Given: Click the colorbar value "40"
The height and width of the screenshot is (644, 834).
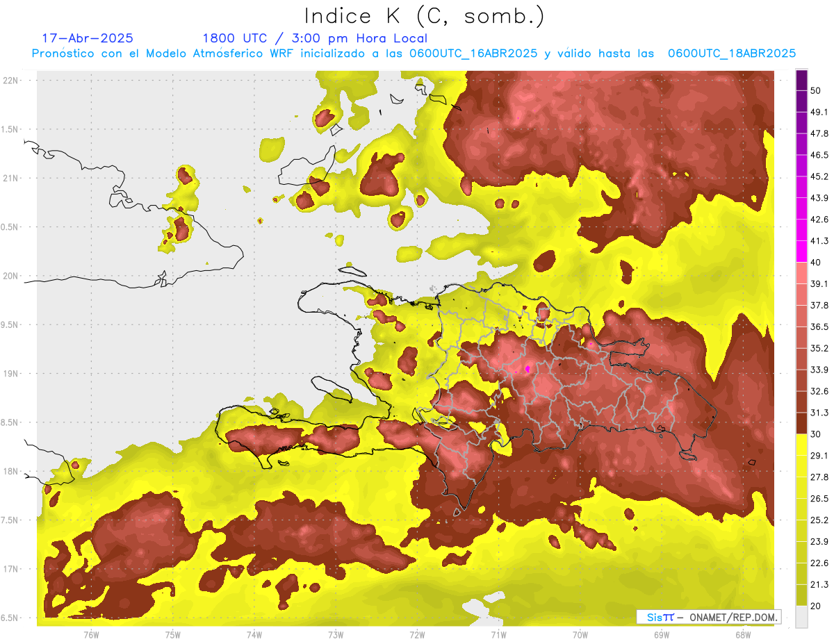Looking at the screenshot, I should tap(816, 262).
